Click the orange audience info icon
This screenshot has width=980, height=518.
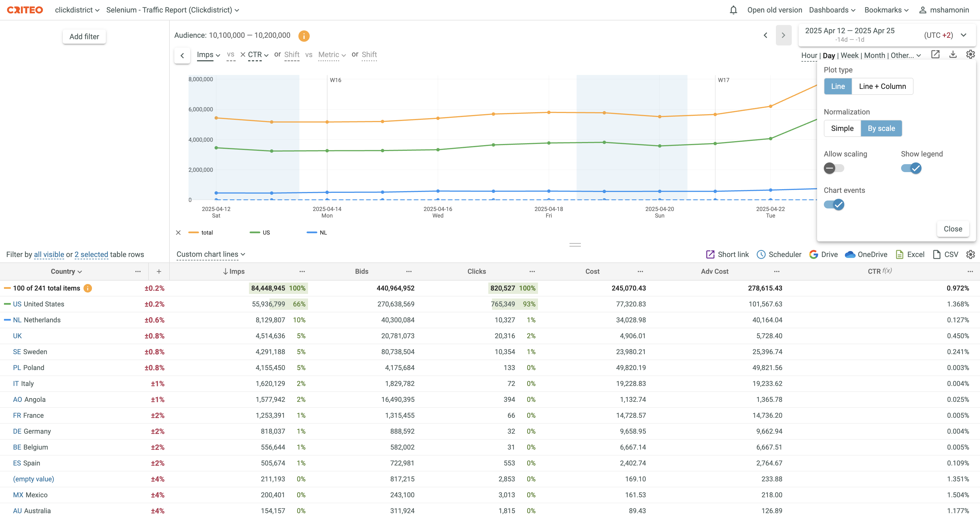pos(303,36)
